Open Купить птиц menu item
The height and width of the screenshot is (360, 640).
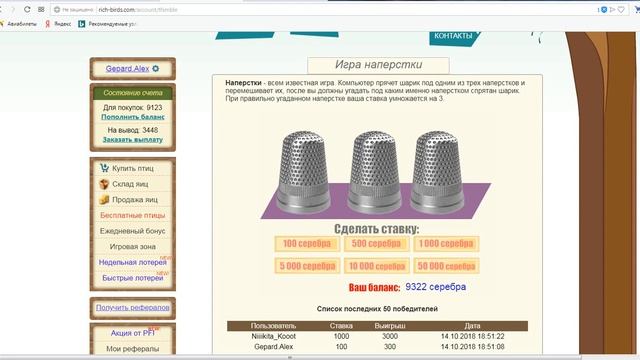[133, 168]
